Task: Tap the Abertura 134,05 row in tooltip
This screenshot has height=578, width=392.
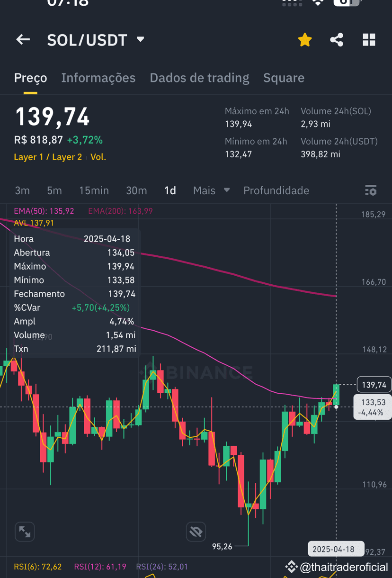Action: point(75,253)
